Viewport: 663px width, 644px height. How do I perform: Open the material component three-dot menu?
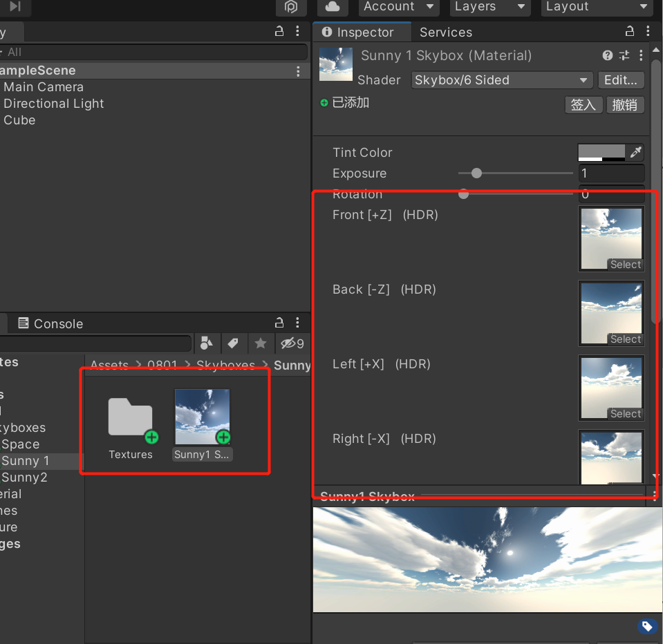[x=641, y=55]
